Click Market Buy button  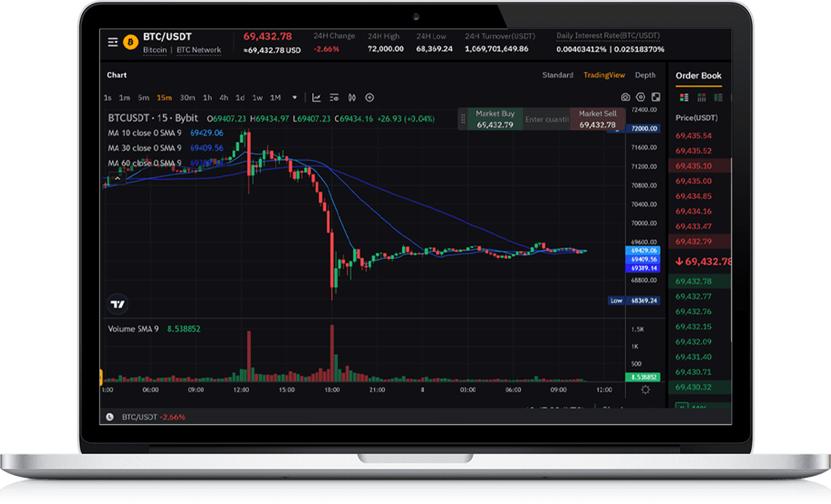pyautogui.click(x=495, y=119)
